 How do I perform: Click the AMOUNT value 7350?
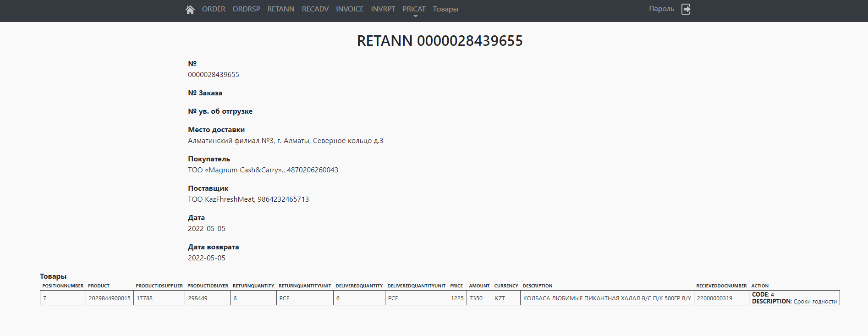point(476,298)
